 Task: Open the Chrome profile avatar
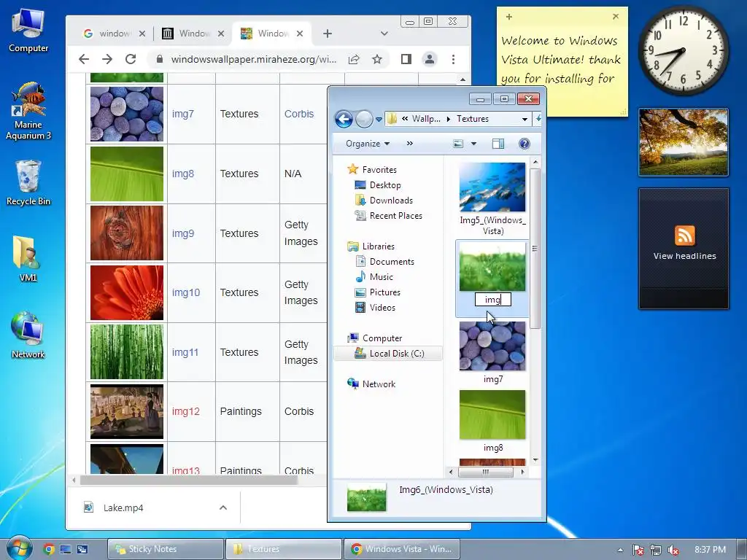tap(429, 59)
